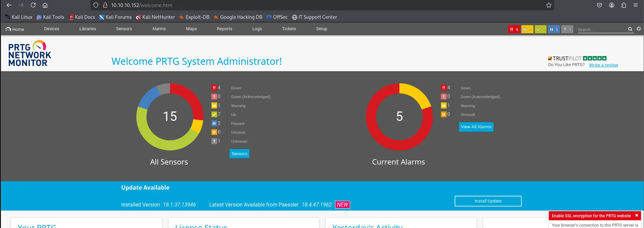Screen dimensions: 644x228
Task: Click the View All Alarms button
Action: point(476,127)
